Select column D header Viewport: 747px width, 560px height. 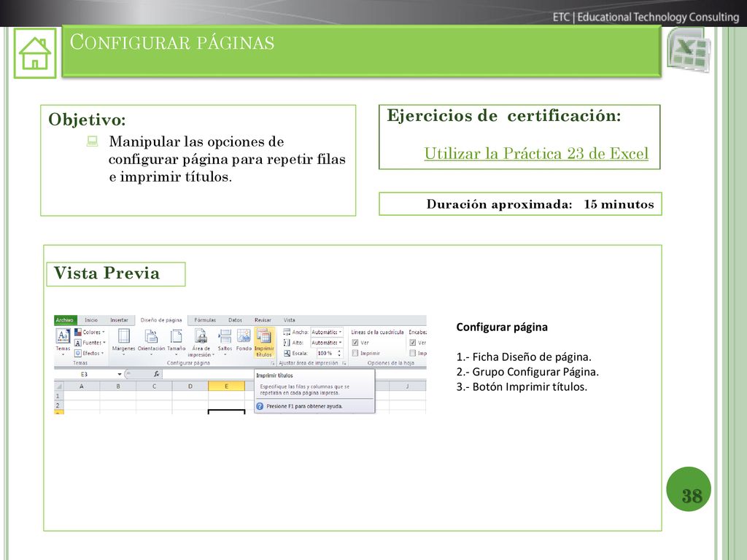(x=190, y=386)
